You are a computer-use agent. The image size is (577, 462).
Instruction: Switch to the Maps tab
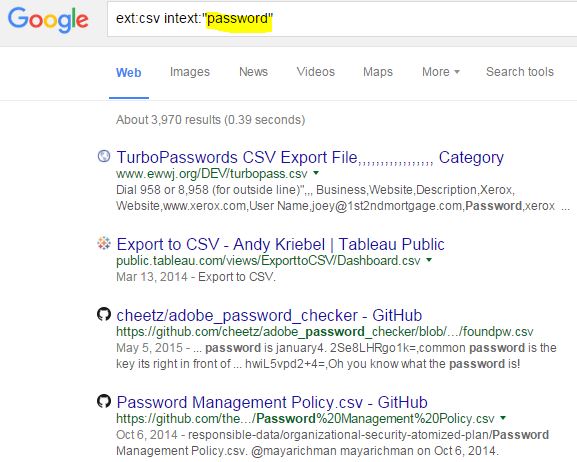click(378, 72)
